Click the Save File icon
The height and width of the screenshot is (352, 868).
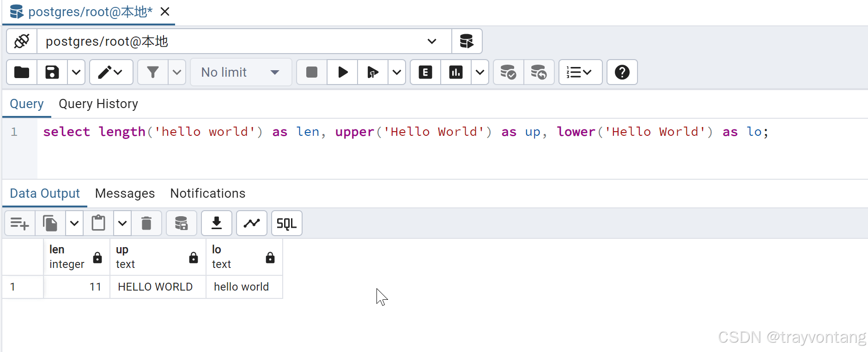[52, 72]
